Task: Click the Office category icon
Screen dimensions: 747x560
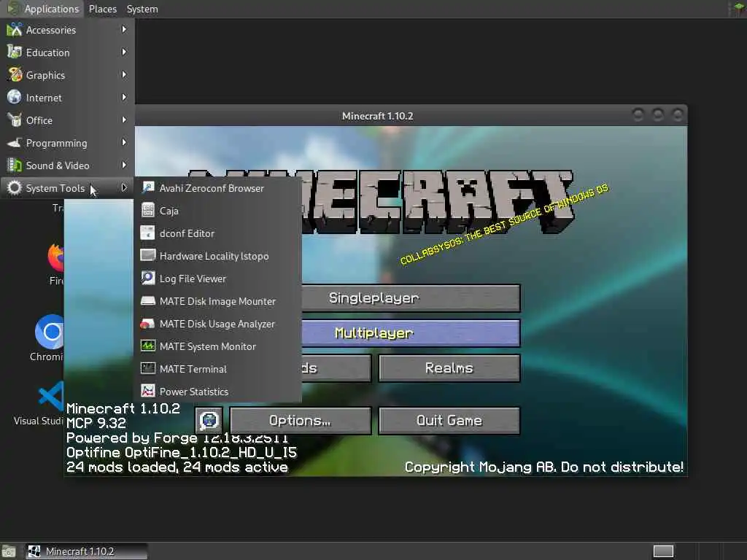Action: pos(15,120)
